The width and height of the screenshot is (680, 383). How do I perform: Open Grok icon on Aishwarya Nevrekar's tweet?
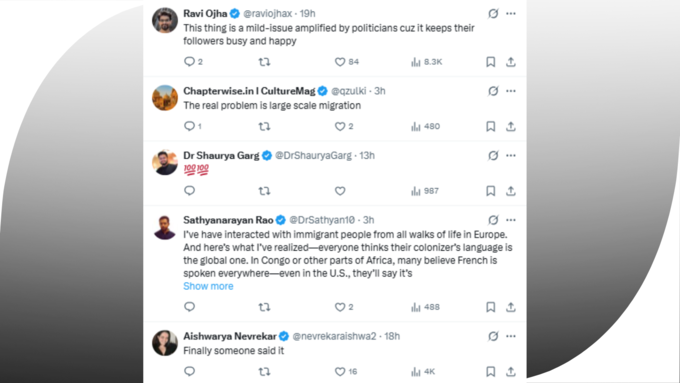[493, 336]
